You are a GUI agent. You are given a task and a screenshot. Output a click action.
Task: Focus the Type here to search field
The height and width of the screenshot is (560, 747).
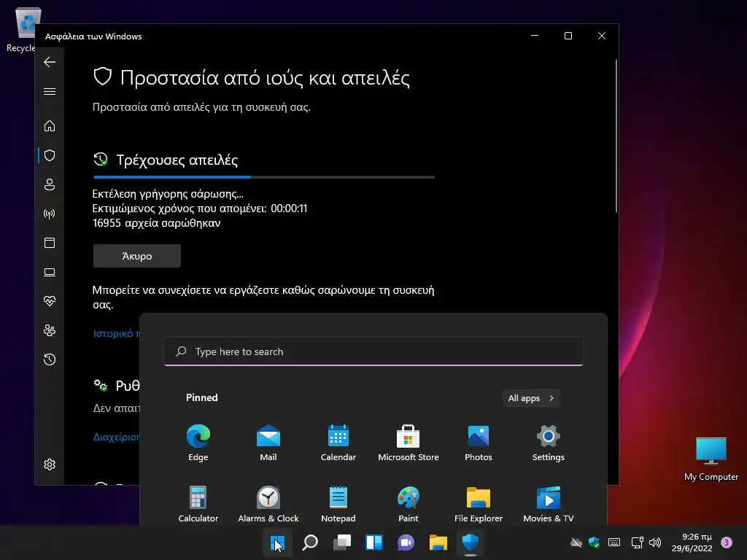click(373, 351)
